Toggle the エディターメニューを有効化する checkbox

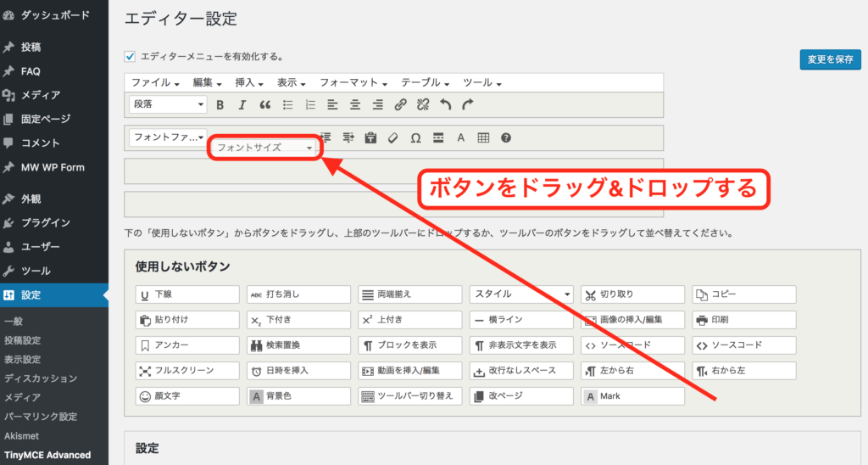(x=131, y=57)
